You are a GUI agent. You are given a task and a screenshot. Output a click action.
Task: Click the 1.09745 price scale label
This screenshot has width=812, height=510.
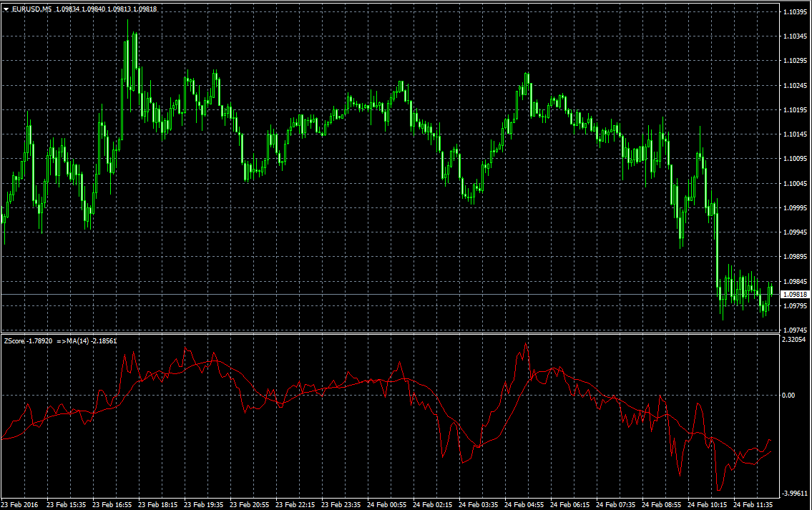point(795,330)
